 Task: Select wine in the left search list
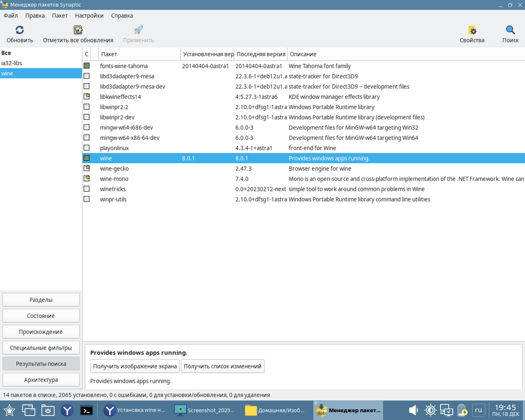tap(41, 73)
